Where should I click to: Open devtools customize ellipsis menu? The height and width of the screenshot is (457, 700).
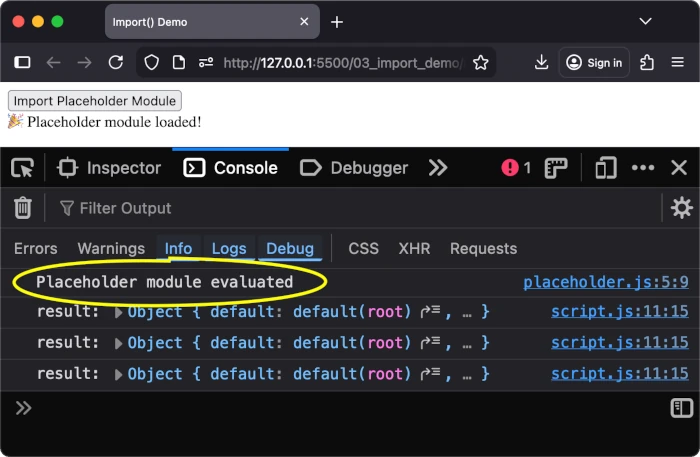click(x=643, y=168)
